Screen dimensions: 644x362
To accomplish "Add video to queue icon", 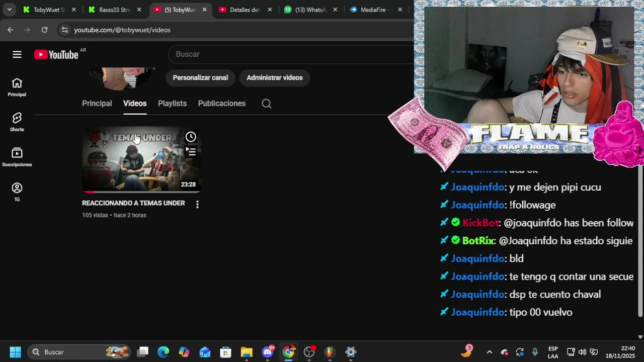I will (191, 151).
